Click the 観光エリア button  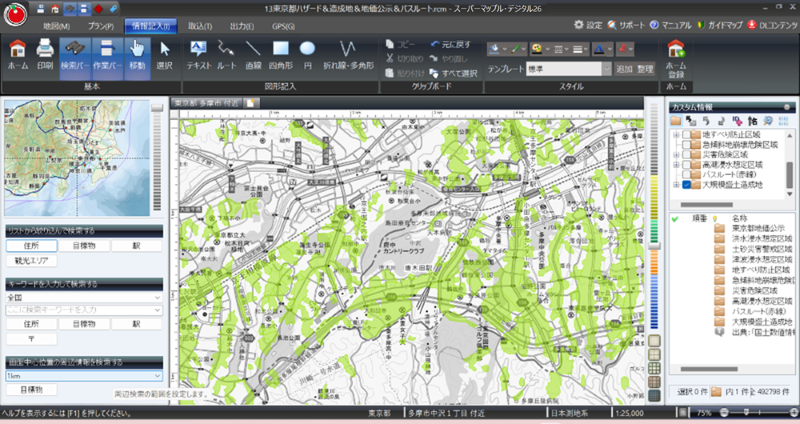32,260
